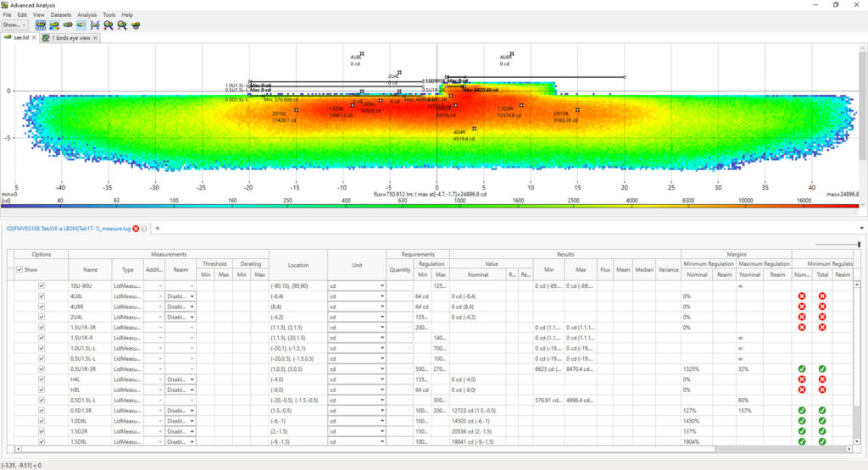The image size is (868, 470).
Task: Uncheck the show checkbox for 0.5U1R-3R row
Action: click(42, 369)
